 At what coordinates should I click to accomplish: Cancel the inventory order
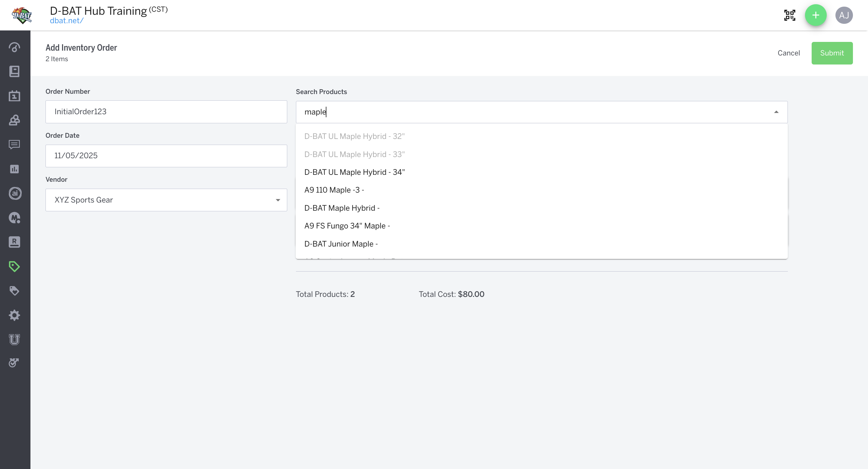pos(788,53)
